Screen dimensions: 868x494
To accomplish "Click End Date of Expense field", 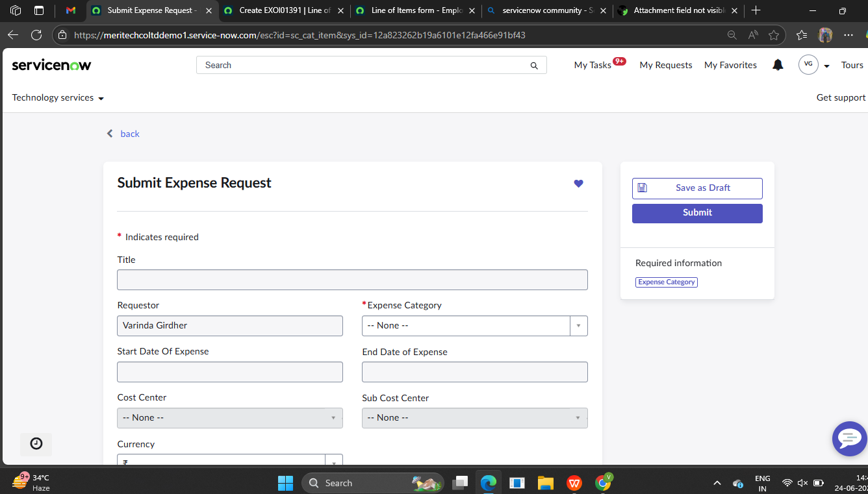I will [x=475, y=372].
